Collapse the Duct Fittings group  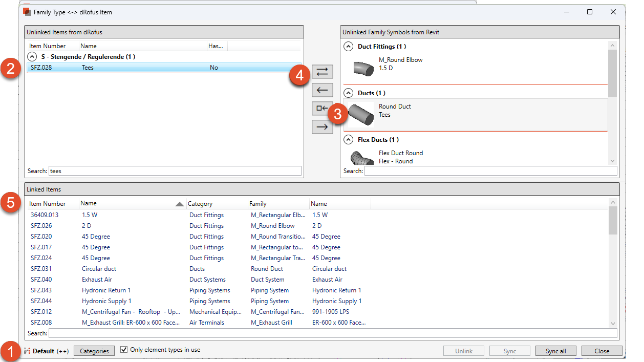(x=349, y=47)
